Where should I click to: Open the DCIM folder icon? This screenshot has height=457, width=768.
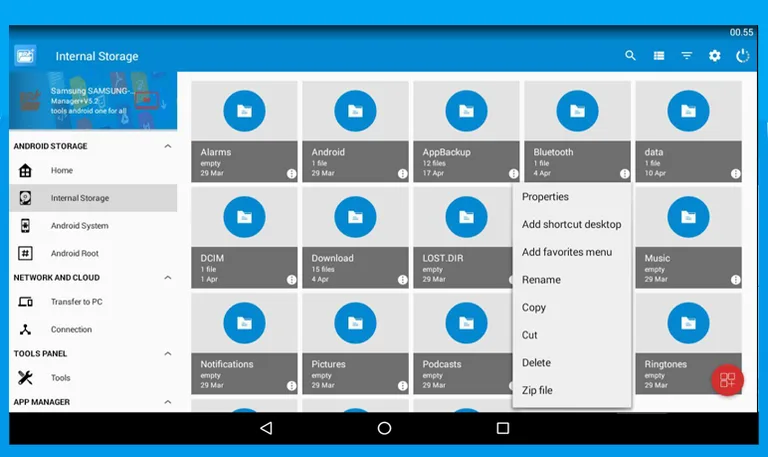[244, 217]
